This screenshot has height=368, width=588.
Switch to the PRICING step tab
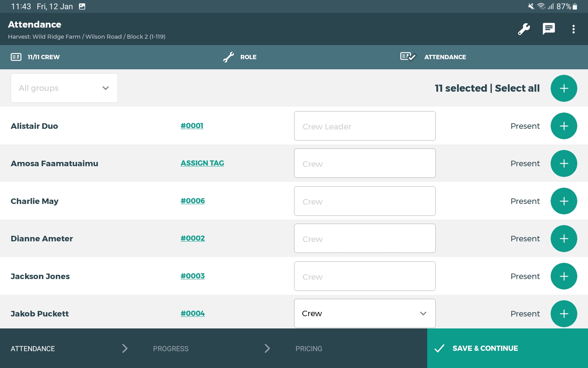pos(308,349)
